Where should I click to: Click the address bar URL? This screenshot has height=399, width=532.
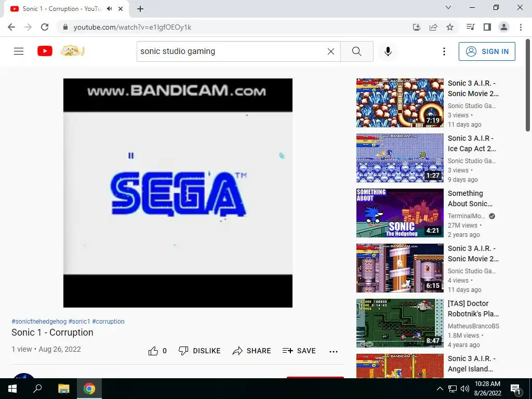point(132,27)
